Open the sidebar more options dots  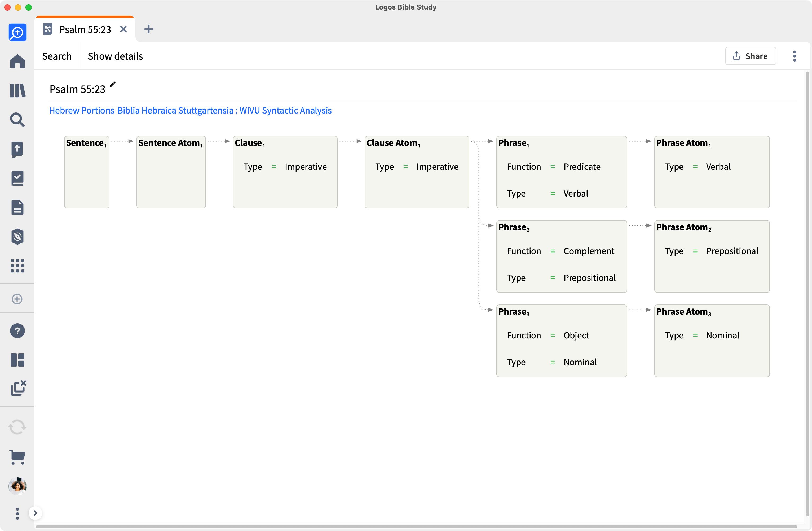coord(17,513)
